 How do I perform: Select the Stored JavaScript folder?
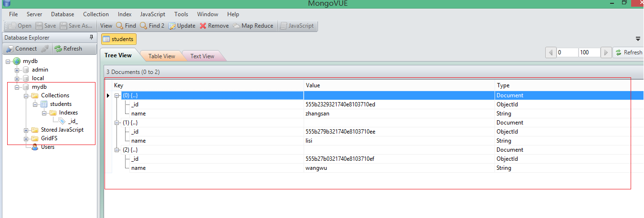pos(62,130)
